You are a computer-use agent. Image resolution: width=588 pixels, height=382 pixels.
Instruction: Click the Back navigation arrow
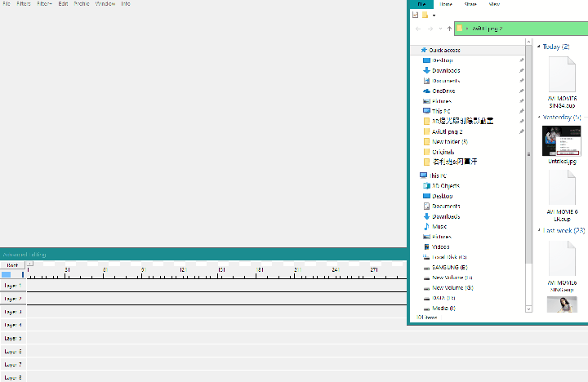pyautogui.click(x=418, y=29)
